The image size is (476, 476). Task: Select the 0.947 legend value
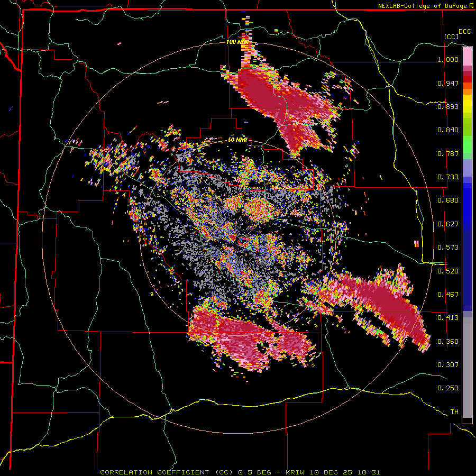click(448, 83)
